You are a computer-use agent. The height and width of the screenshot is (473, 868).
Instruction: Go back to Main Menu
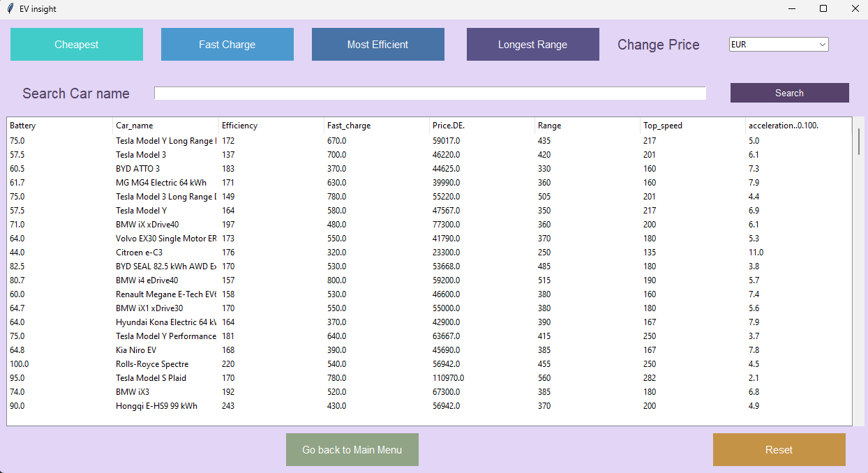point(352,449)
